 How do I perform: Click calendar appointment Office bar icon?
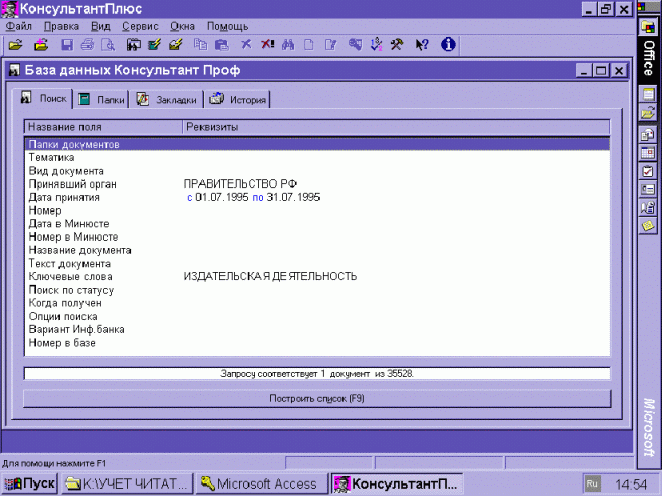648,153
